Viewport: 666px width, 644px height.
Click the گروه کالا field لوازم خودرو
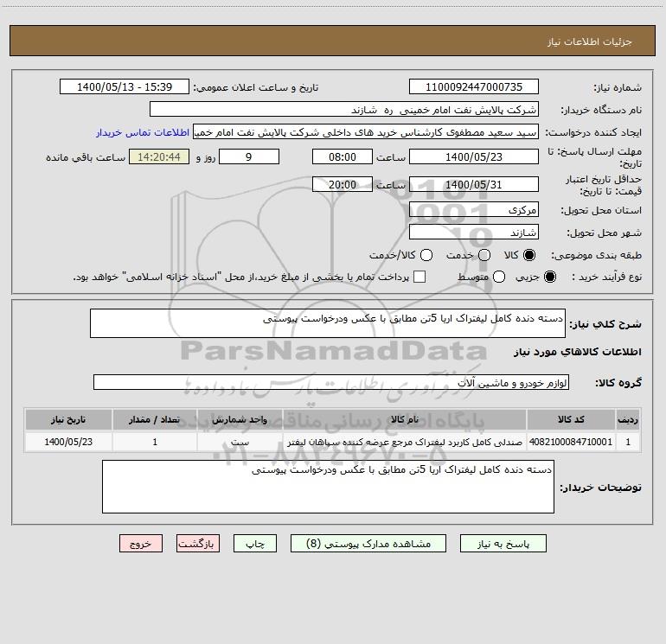coord(331,382)
